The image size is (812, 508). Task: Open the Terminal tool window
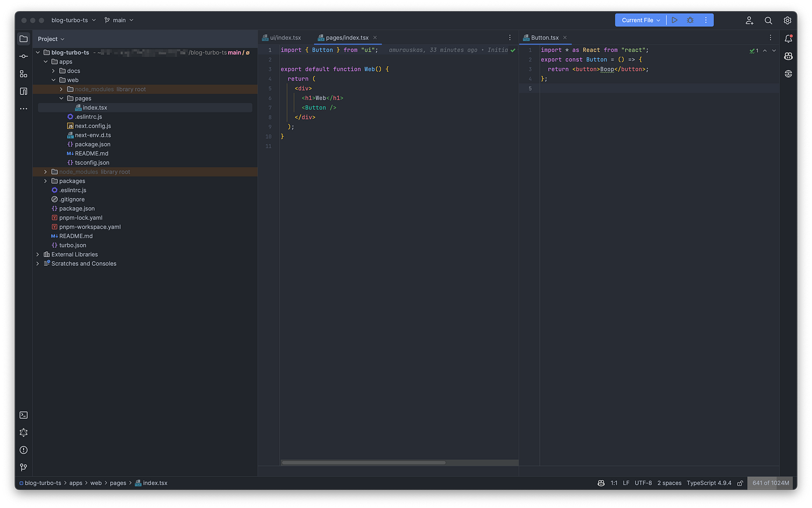click(x=23, y=415)
